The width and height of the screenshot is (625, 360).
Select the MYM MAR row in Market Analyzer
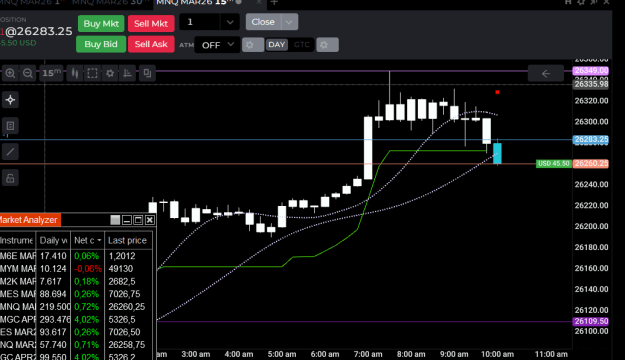tap(76, 269)
